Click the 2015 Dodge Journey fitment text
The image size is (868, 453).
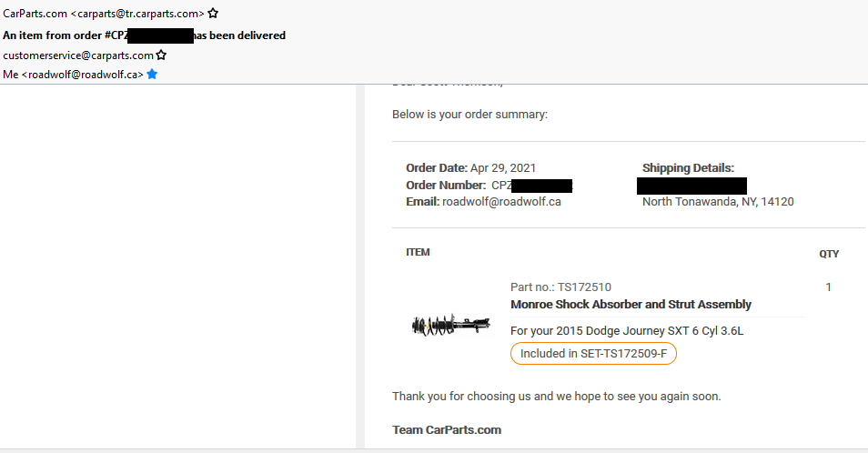pos(627,330)
